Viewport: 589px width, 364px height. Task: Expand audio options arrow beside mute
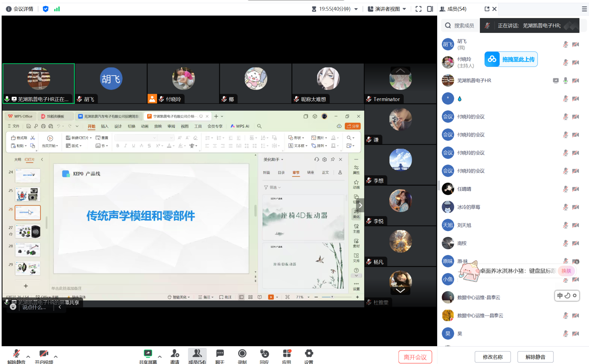28,357
